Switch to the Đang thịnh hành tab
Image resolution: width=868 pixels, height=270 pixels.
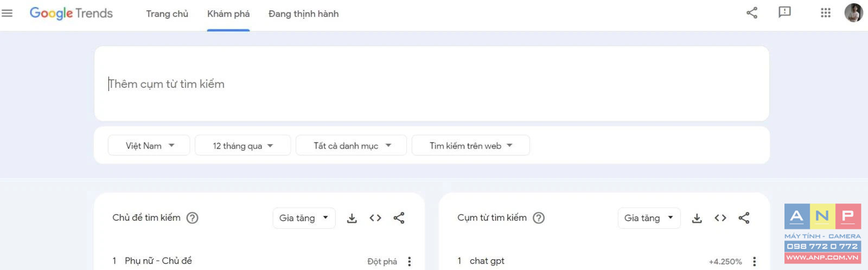pyautogui.click(x=303, y=14)
